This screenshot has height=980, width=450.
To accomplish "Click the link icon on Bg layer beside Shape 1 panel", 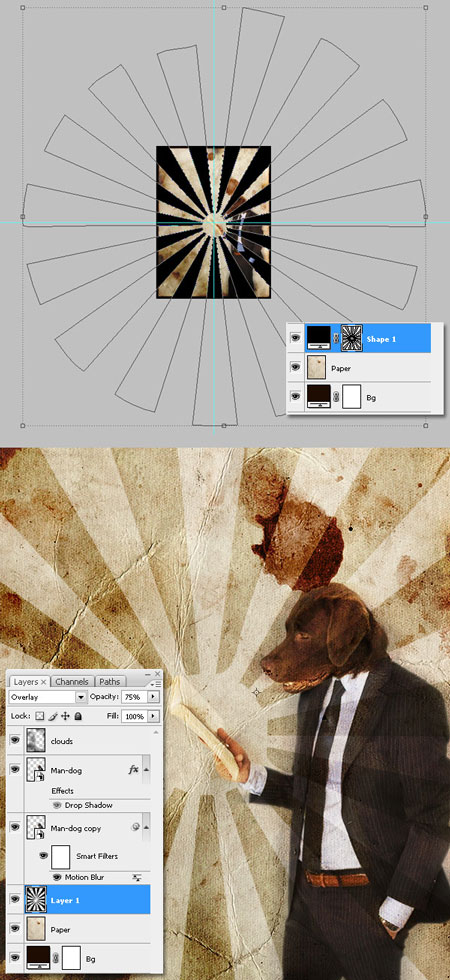I will coord(336,397).
